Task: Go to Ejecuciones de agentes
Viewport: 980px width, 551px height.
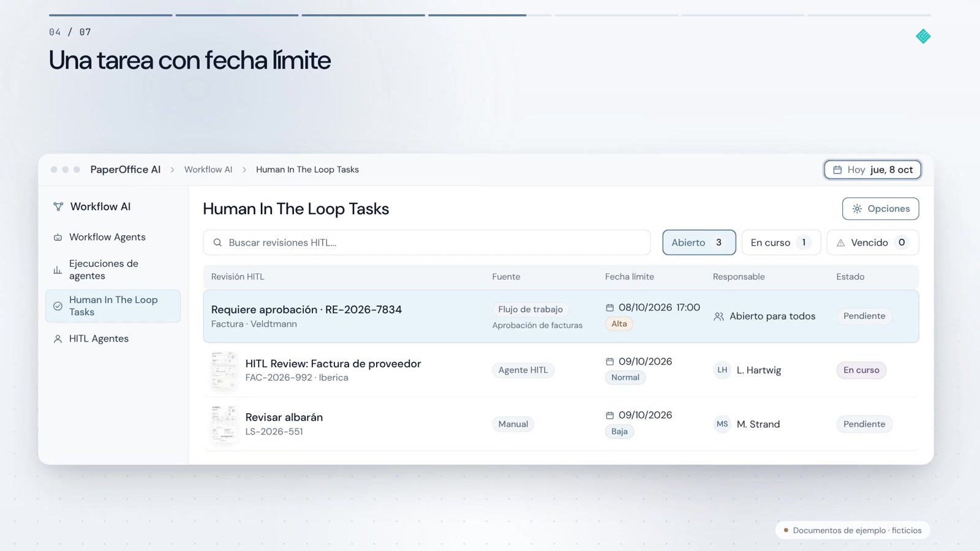Action: click(113, 270)
